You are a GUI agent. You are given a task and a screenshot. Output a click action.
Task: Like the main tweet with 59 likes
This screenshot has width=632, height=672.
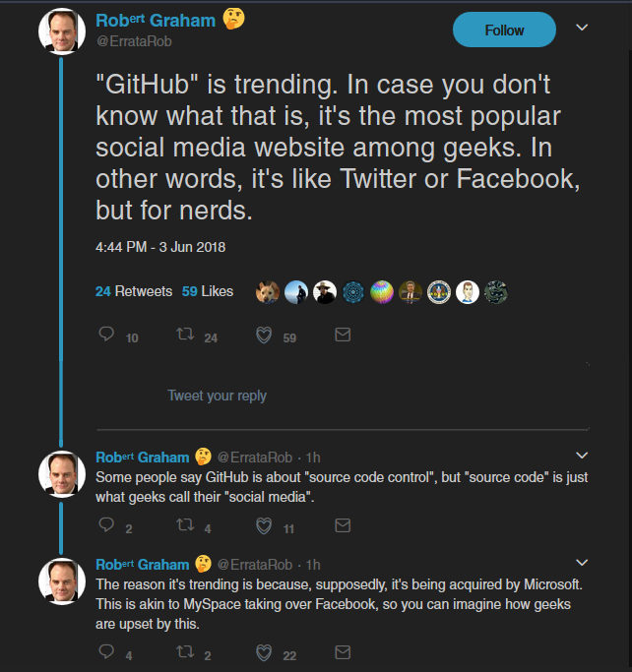pos(264,336)
